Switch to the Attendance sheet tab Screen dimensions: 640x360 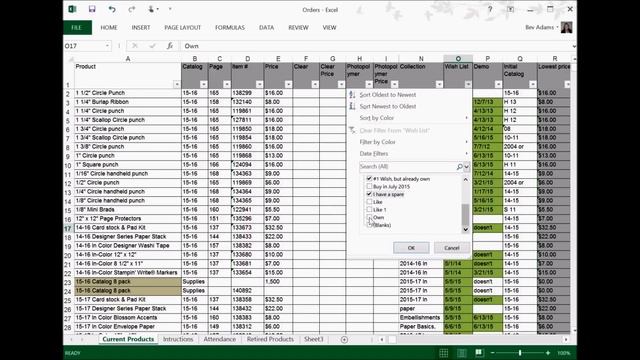click(220, 339)
